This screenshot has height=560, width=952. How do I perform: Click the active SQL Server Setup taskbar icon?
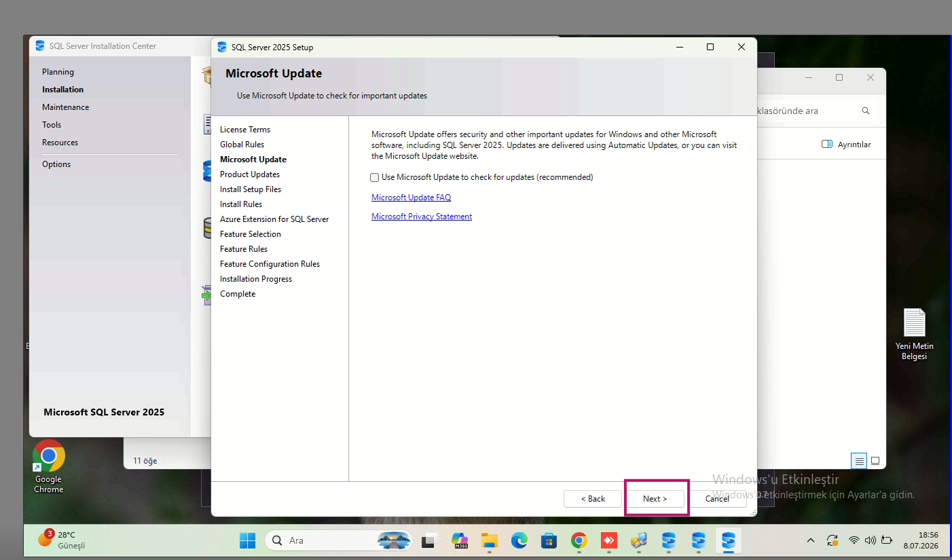pos(729,541)
